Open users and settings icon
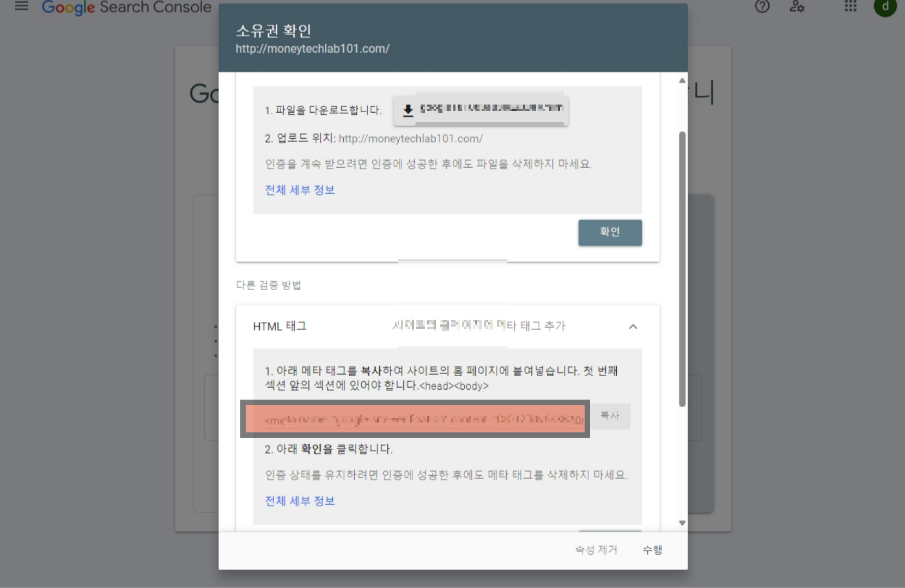This screenshot has width=905, height=588. [797, 7]
